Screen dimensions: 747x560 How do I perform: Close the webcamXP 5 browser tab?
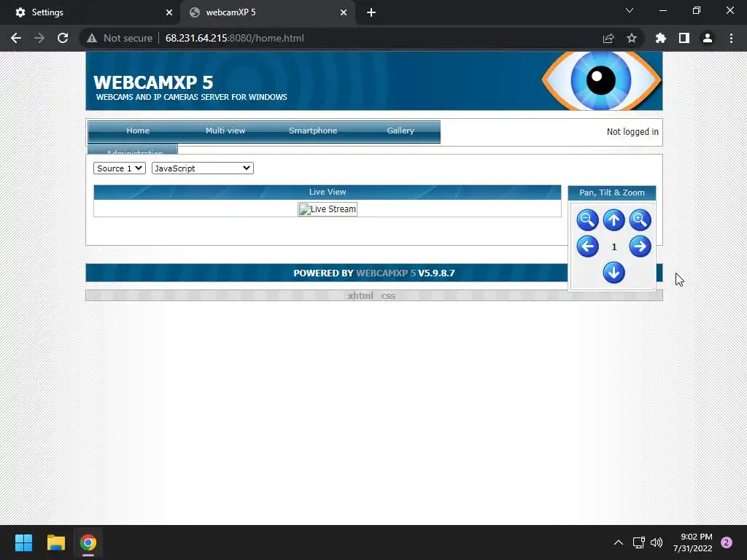[x=344, y=12]
